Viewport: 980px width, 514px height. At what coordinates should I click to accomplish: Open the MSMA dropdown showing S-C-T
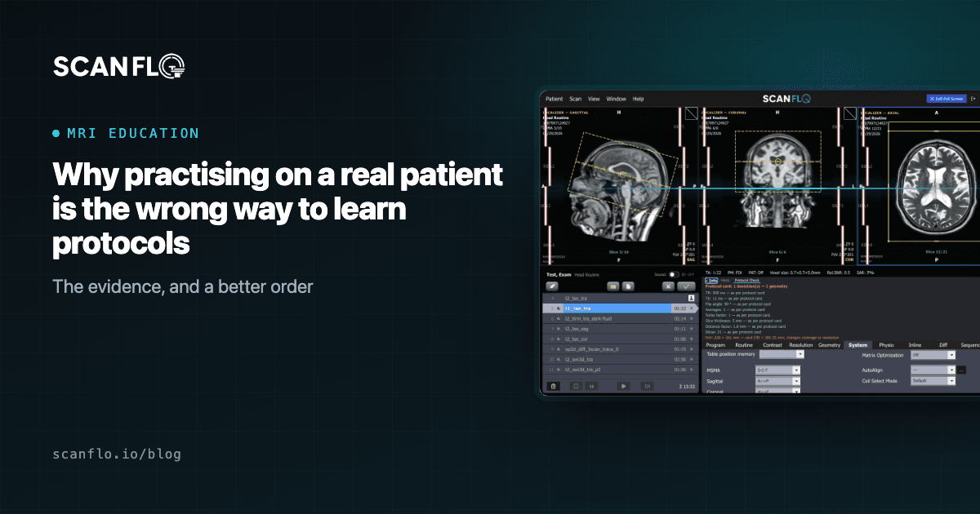[777, 370]
